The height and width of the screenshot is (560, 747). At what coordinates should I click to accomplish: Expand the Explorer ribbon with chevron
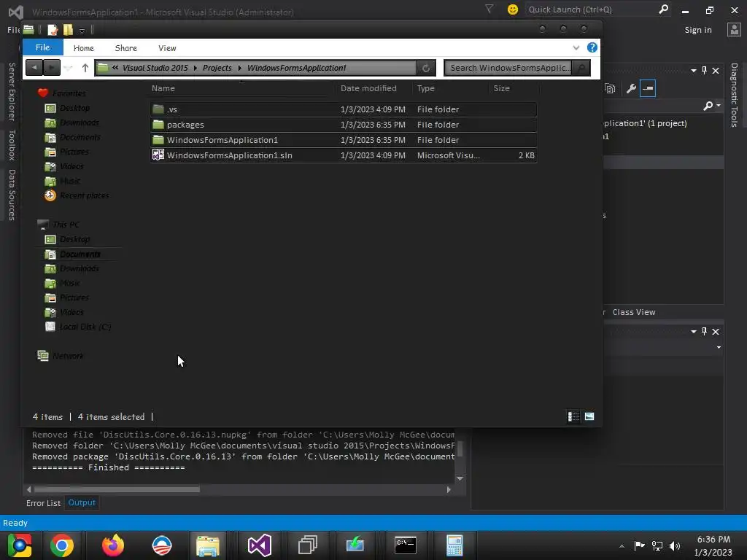pyautogui.click(x=576, y=47)
